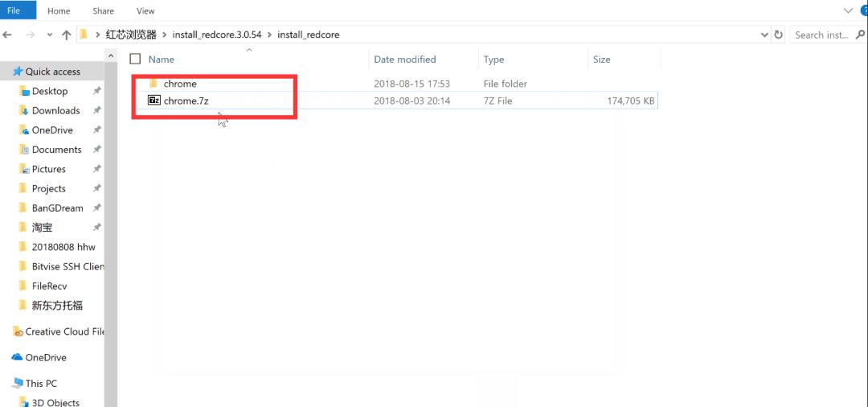868x407 pixels.
Task: Sort files by Name column
Action: tap(161, 60)
